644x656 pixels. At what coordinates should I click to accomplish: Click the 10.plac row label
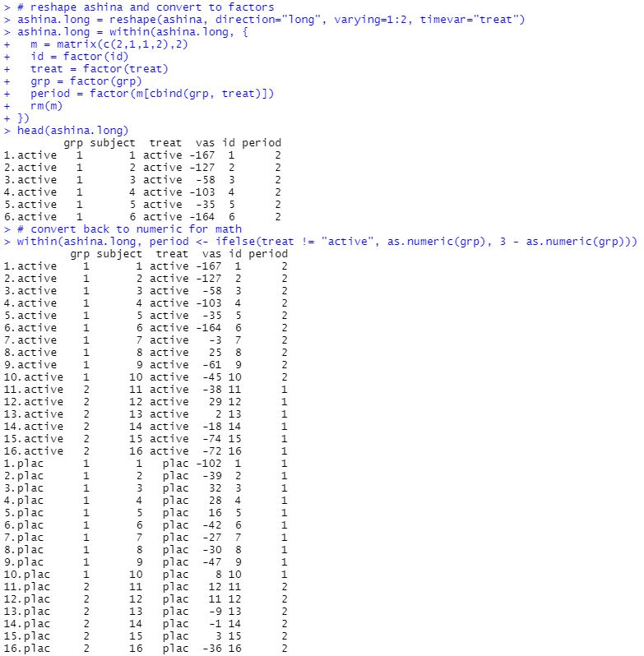[26, 574]
